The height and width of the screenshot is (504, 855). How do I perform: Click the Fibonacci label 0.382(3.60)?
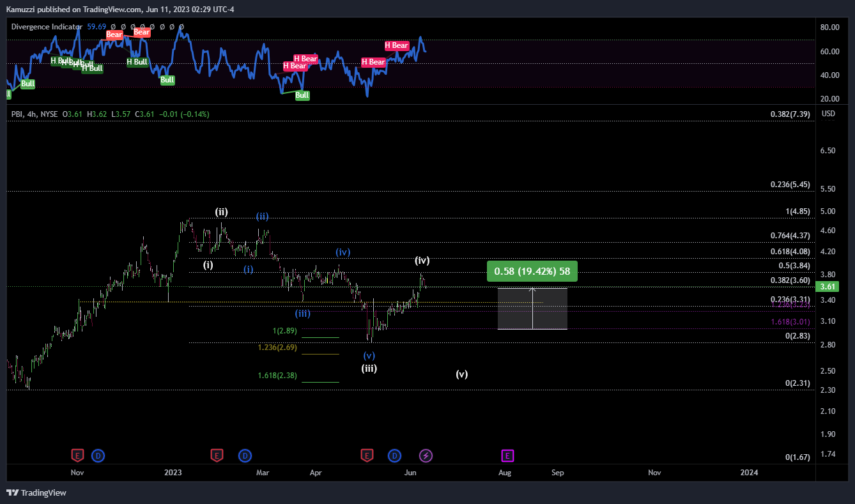[790, 280]
